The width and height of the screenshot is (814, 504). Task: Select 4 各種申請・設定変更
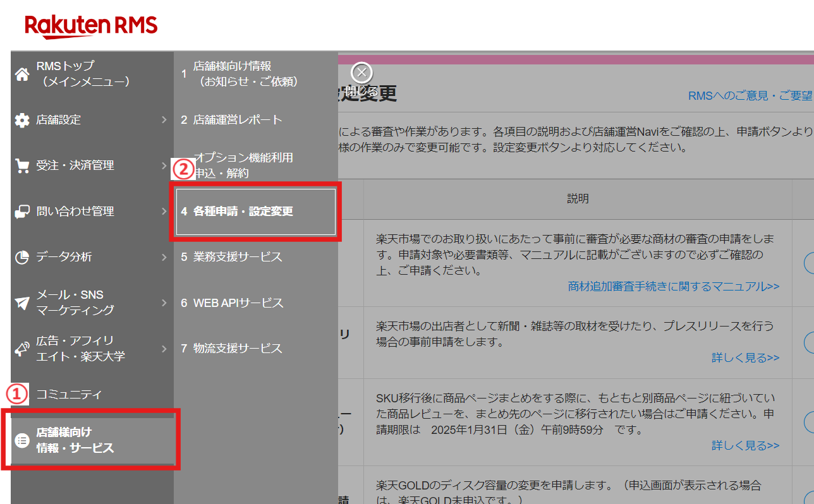(x=255, y=212)
